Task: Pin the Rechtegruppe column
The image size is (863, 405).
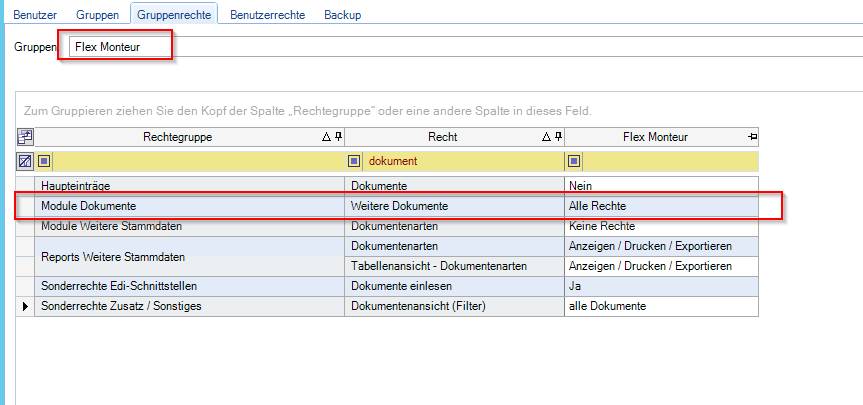Action: point(338,137)
